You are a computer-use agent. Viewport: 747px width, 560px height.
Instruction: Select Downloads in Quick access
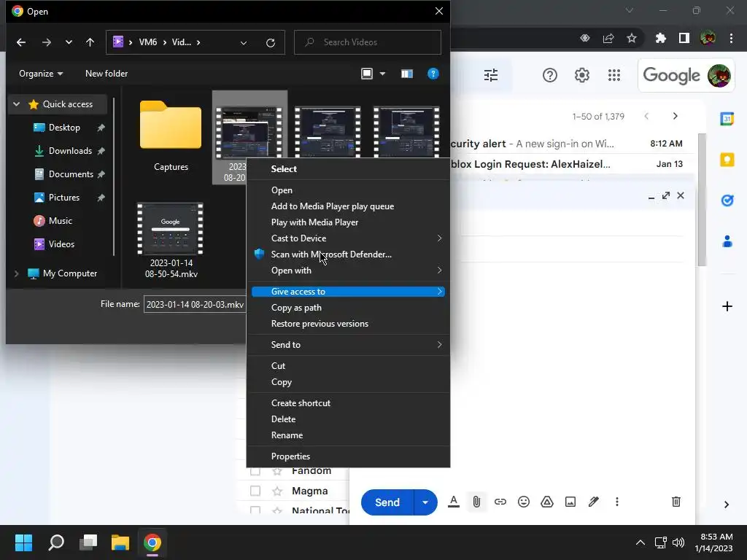[70, 151]
